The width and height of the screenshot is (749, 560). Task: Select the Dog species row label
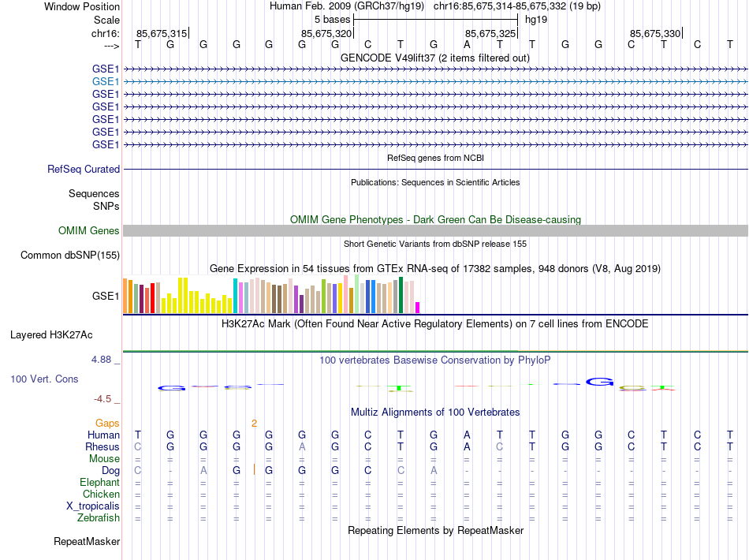point(111,471)
